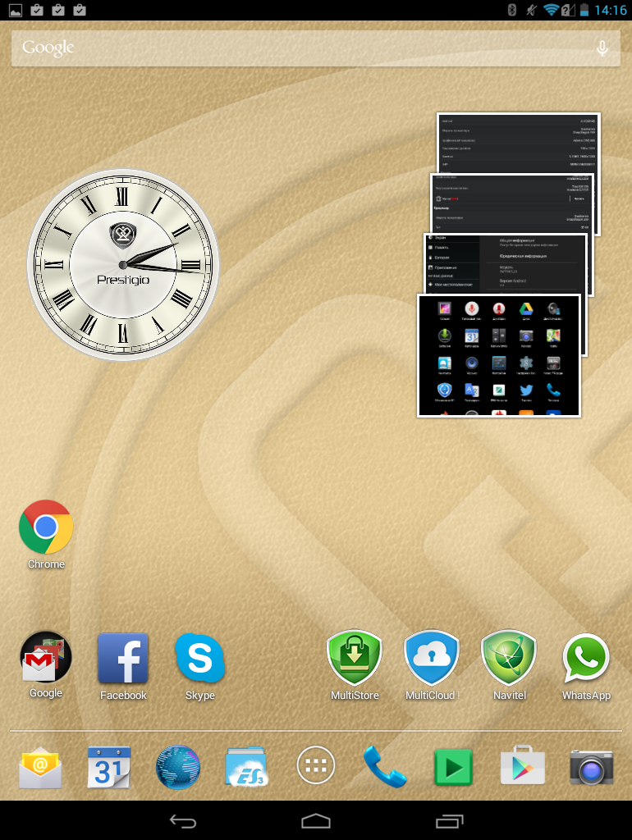Image resolution: width=632 pixels, height=840 pixels.
Task: Tap the battery status icon
Action: pyautogui.click(x=584, y=10)
